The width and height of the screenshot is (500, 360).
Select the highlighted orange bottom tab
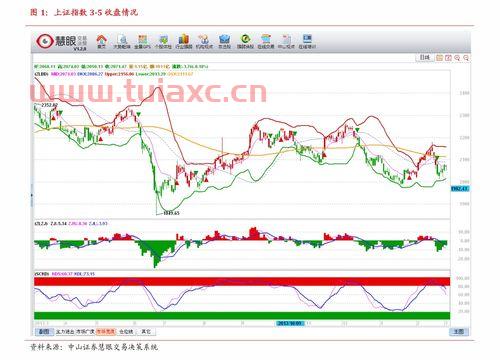106,332
